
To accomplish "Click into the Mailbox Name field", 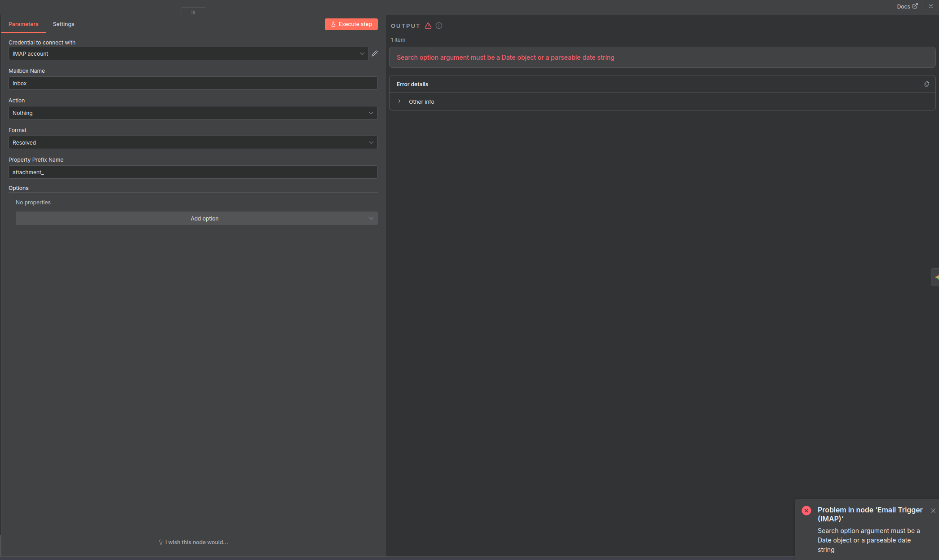I will (x=193, y=83).
